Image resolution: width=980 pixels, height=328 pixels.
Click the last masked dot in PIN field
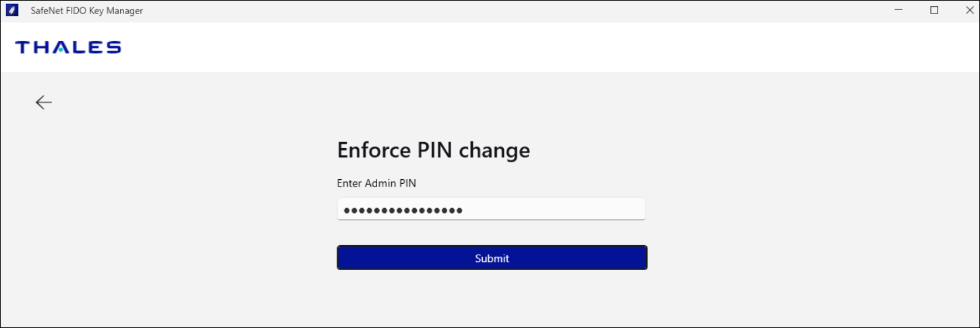tap(459, 211)
